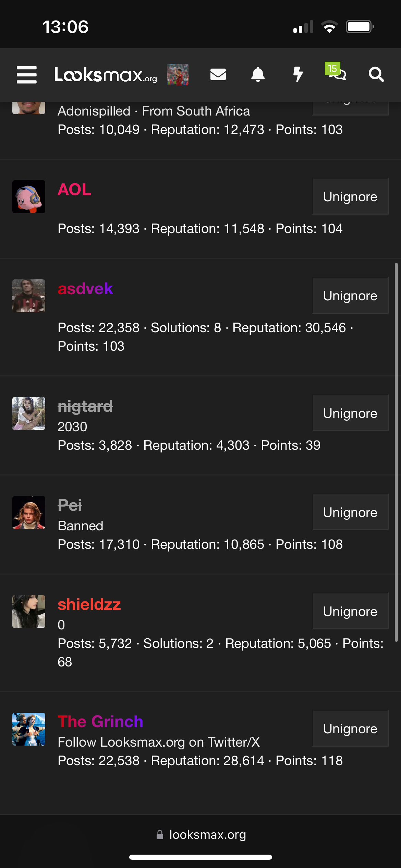This screenshot has height=868, width=401.
Task: Open AOL's profile via username link
Action: tap(74, 190)
